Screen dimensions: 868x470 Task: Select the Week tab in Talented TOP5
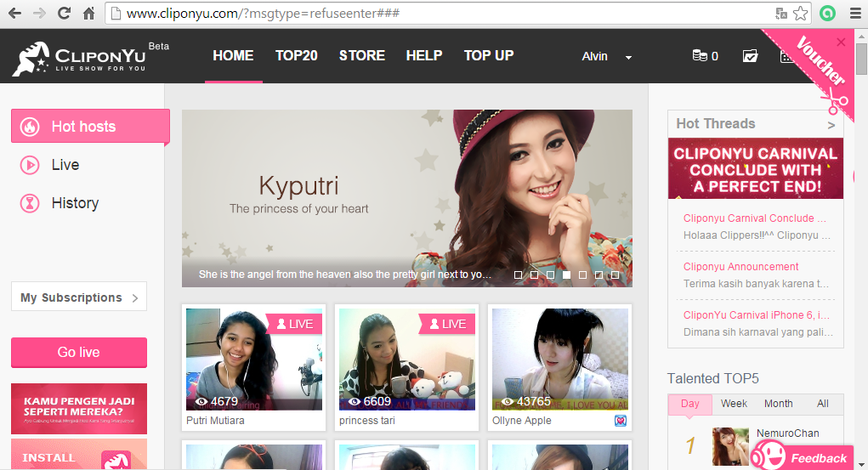point(734,404)
